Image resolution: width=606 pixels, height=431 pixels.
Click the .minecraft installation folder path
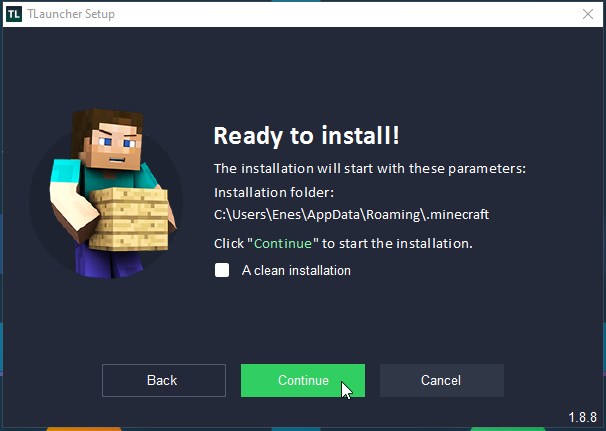click(351, 214)
